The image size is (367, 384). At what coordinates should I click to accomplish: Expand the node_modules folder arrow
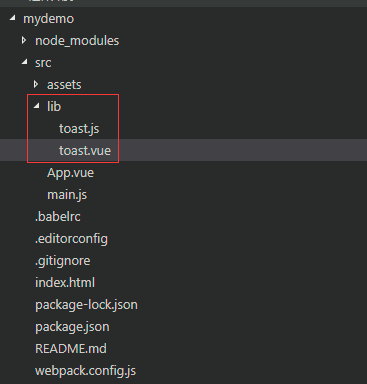click(24, 40)
